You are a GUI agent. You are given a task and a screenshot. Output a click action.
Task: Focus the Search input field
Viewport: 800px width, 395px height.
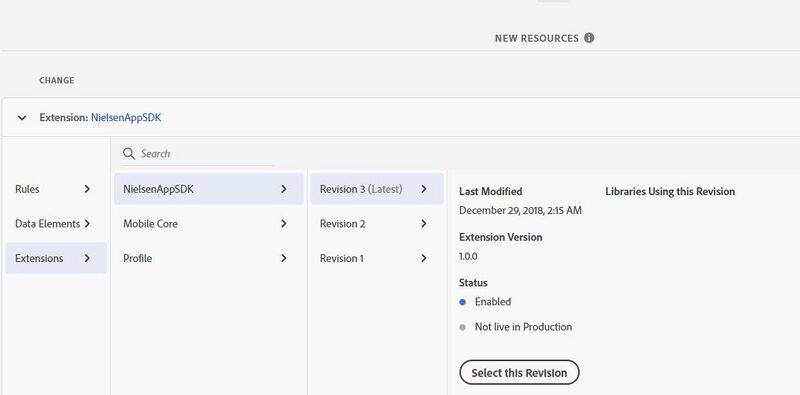198,154
